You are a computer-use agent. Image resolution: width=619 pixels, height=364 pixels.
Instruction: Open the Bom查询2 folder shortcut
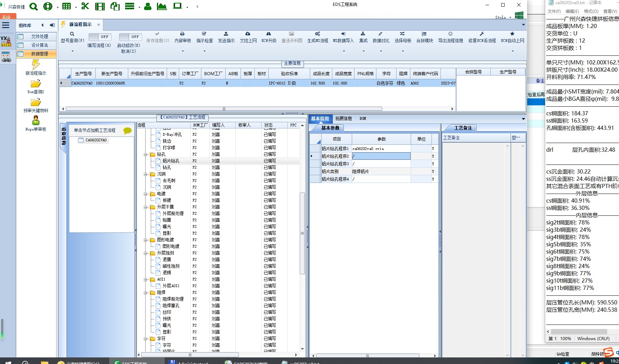[36, 87]
